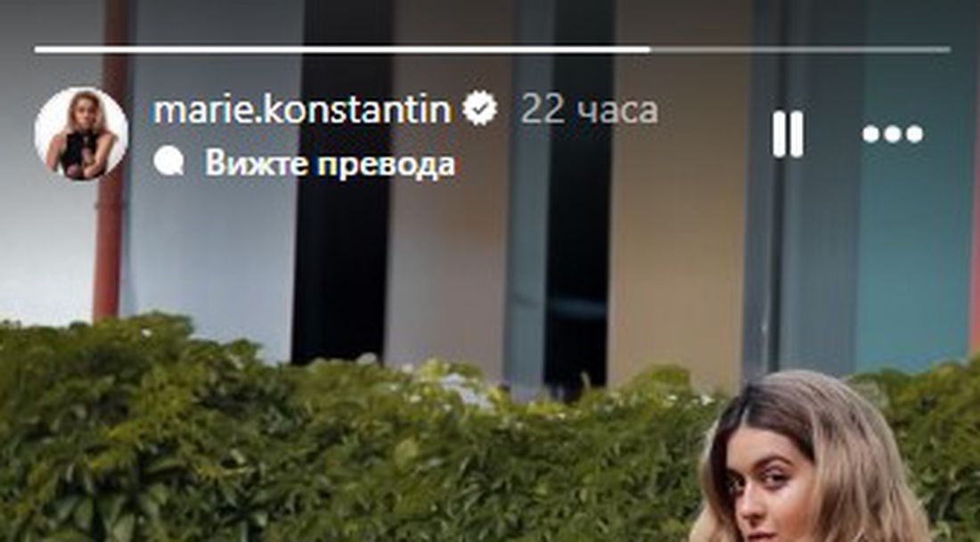Image resolution: width=980 pixels, height=542 pixels.
Task: Pause the story playback
Action: (x=788, y=135)
